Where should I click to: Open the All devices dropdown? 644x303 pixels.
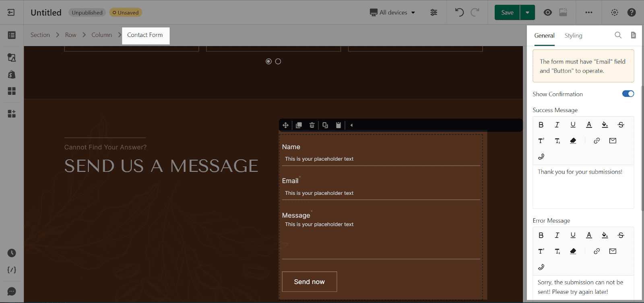[392, 12]
